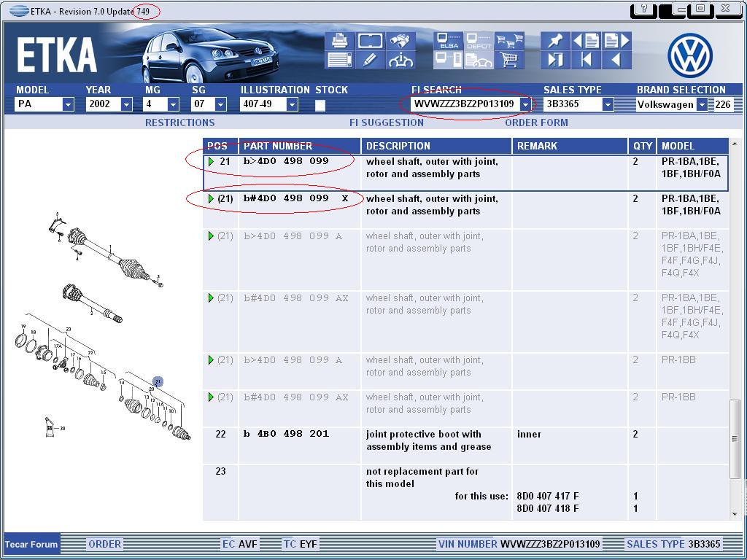Open the FI SEARCH VIN dropdown arrow
The width and height of the screenshot is (747, 560).
(x=525, y=104)
